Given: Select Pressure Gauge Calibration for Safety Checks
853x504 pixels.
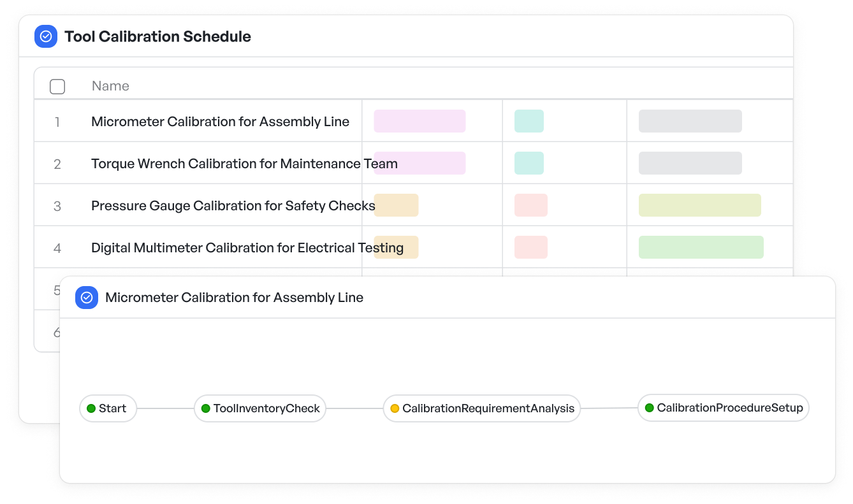Looking at the screenshot, I should [x=233, y=206].
